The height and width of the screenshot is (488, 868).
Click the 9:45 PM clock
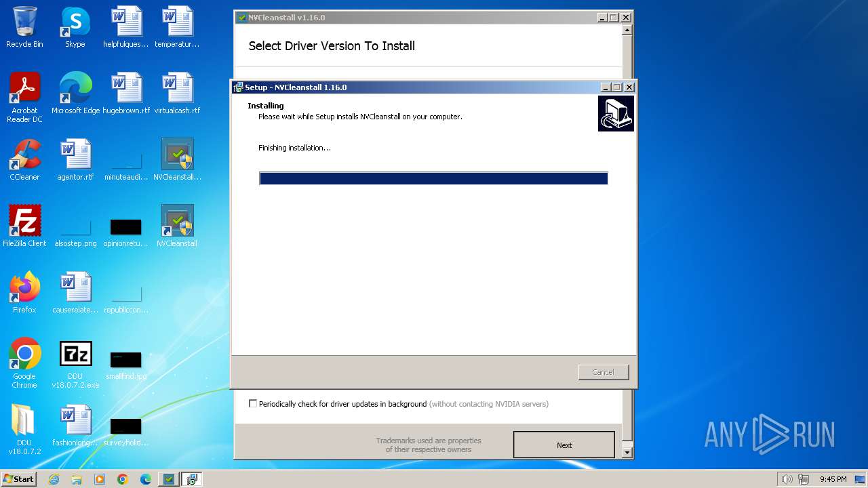833,479
